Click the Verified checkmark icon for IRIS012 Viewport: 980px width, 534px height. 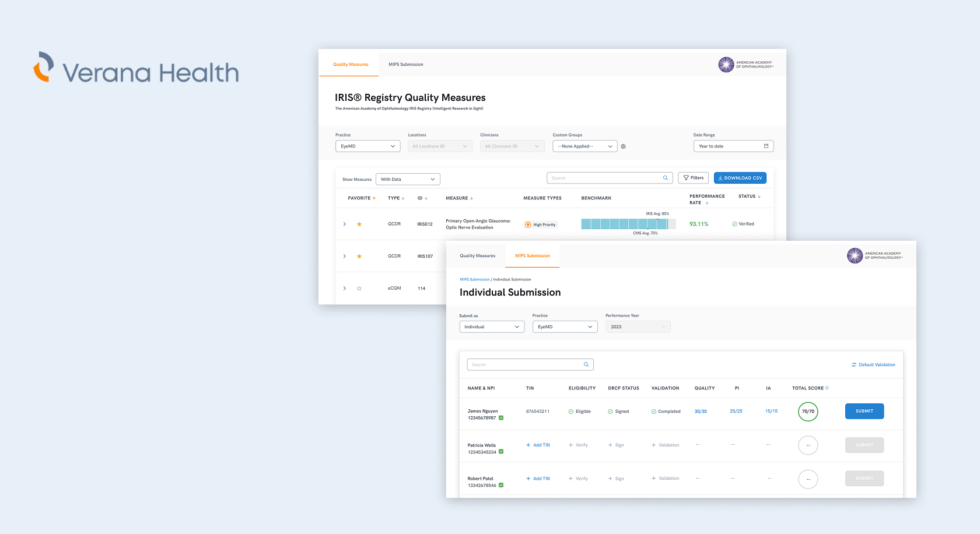[734, 224]
